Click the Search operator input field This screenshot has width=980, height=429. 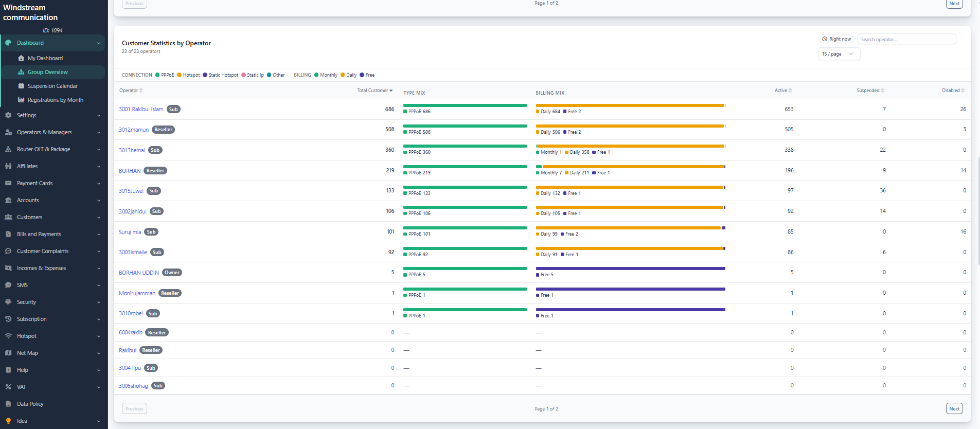906,39
